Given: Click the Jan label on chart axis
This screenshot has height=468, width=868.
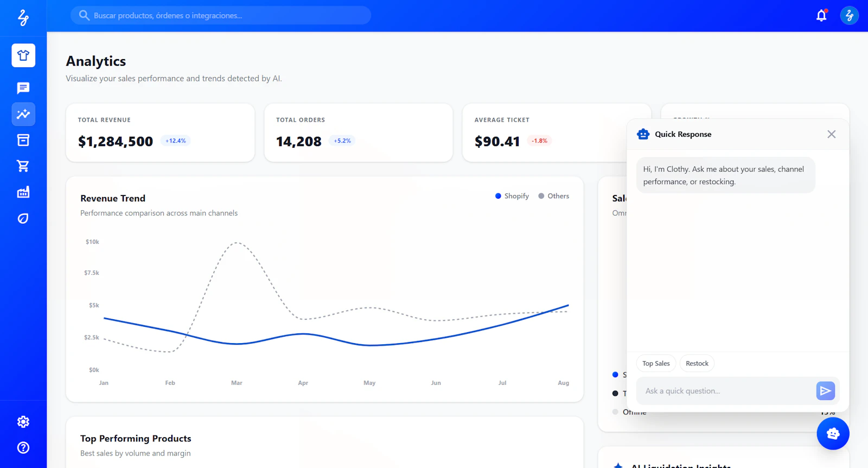Looking at the screenshot, I should [x=104, y=383].
